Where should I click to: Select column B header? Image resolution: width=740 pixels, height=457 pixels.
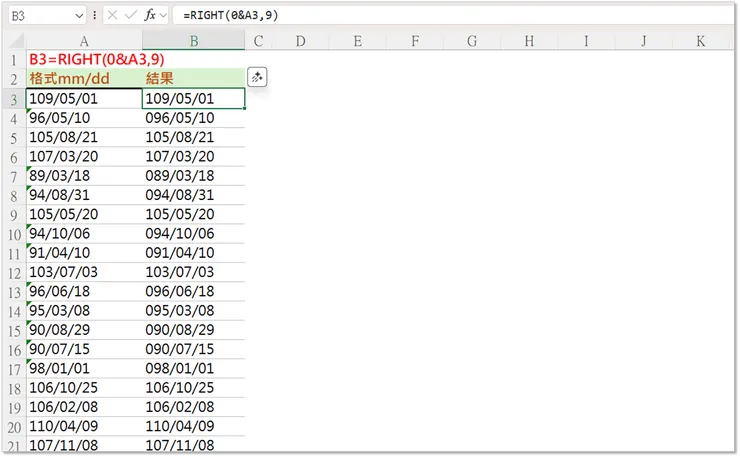tap(193, 41)
